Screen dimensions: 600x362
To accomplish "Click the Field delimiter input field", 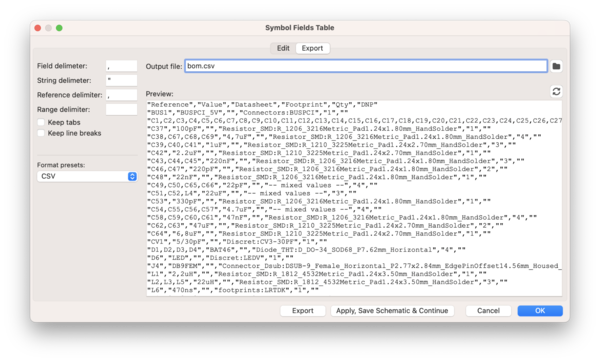I will coord(121,66).
